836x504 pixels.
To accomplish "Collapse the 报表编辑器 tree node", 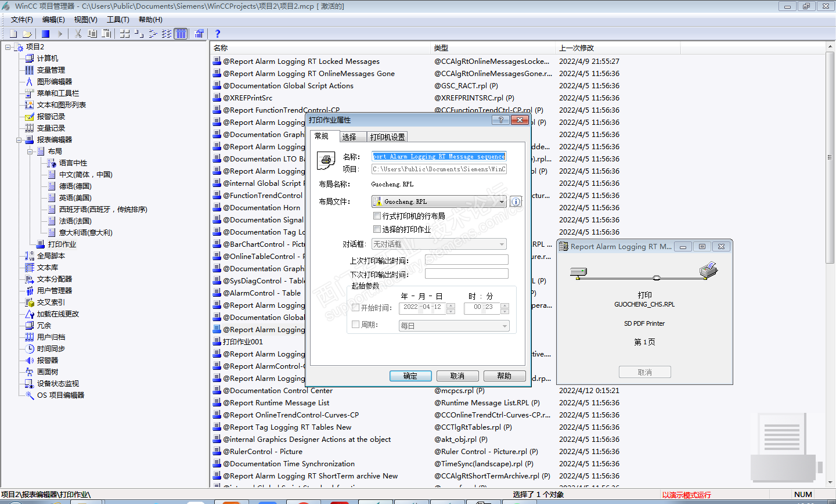I will (x=19, y=139).
